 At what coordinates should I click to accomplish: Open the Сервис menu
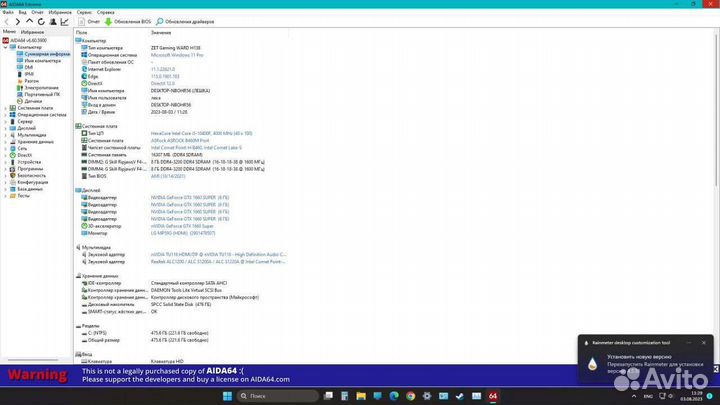pos(84,12)
